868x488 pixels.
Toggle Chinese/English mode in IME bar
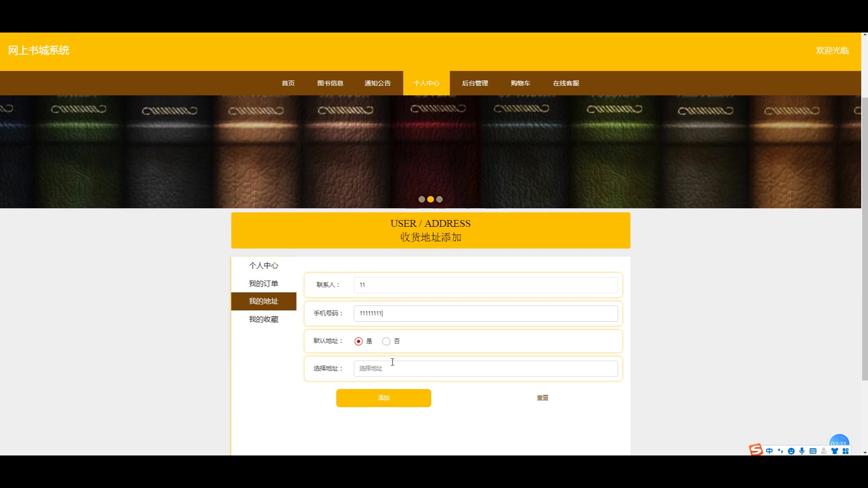click(x=769, y=451)
